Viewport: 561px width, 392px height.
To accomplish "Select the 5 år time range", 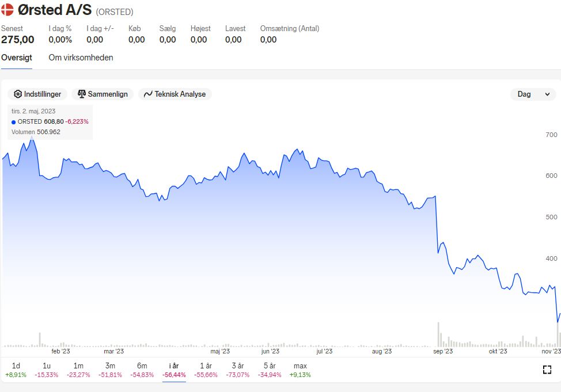I will (270, 370).
